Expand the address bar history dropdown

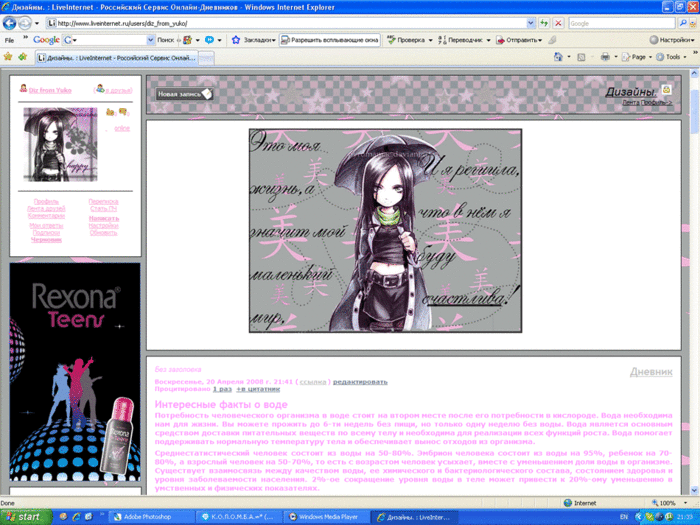pos(530,23)
